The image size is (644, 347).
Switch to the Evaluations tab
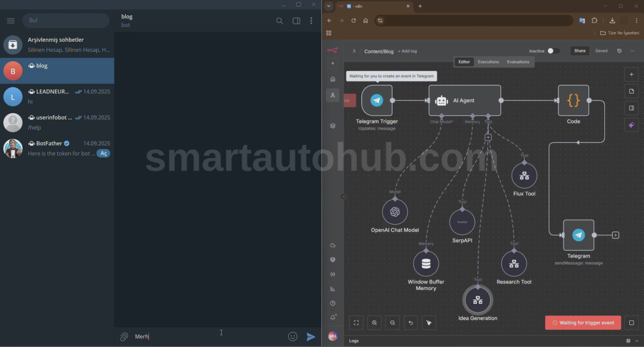tap(518, 62)
